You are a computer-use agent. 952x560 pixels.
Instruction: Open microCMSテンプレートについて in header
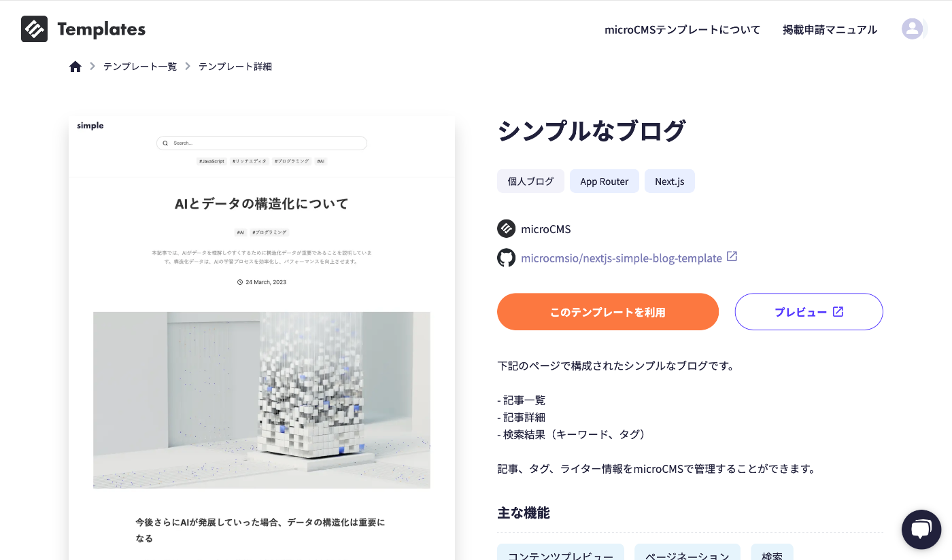(683, 30)
